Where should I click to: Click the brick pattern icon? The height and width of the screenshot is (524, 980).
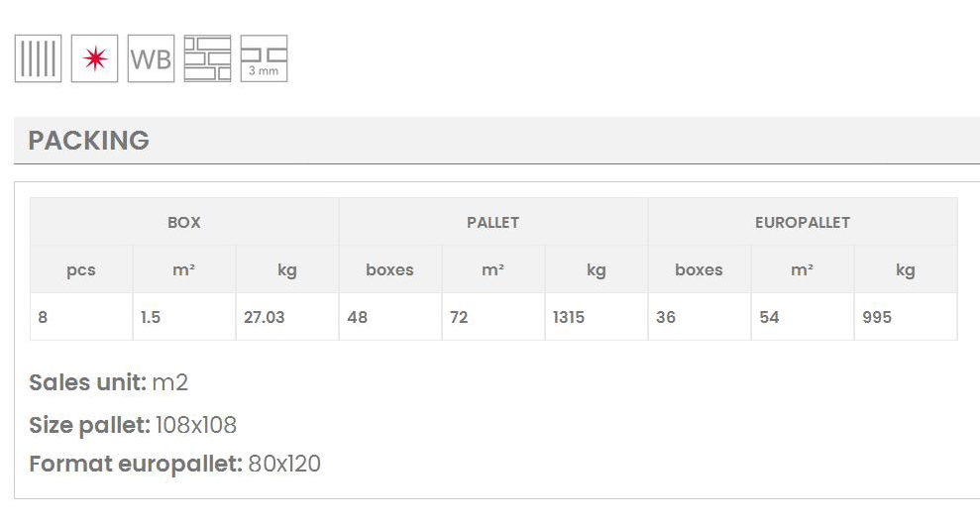(207, 59)
